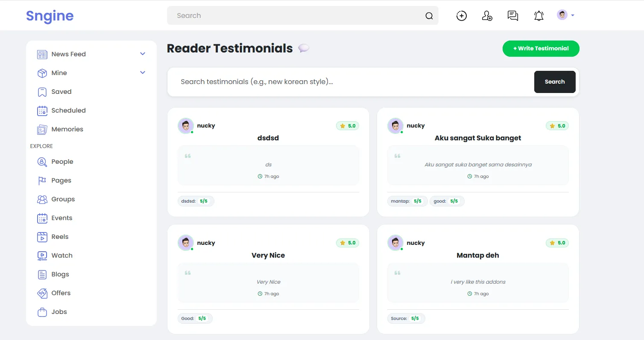This screenshot has height=340, width=644.
Task: Click nucky's avatar on dsdsd card
Action: click(185, 126)
